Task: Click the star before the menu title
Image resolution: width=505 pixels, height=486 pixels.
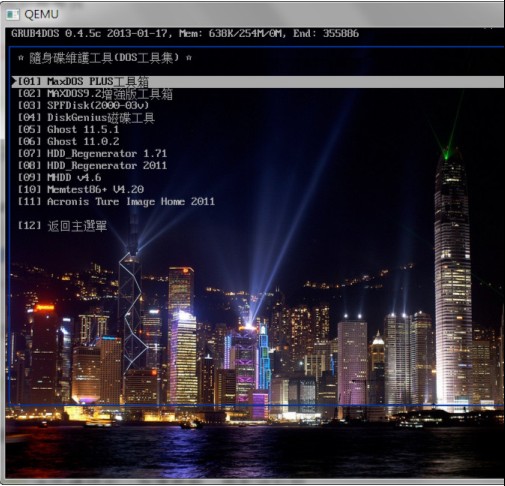Action: [x=21, y=58]
